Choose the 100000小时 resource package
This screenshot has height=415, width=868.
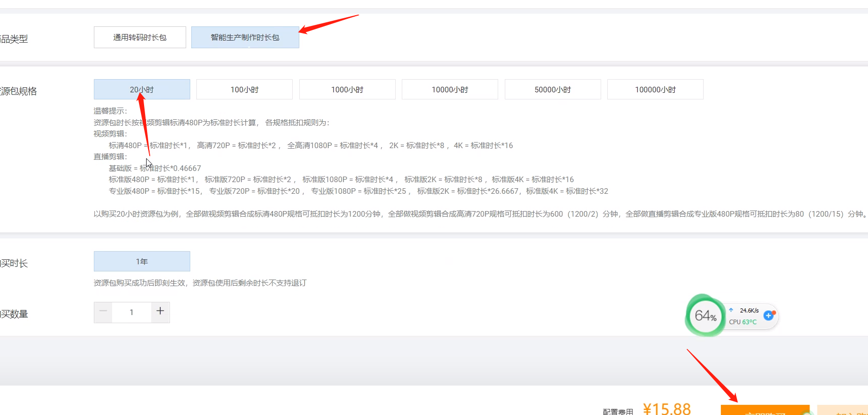click(655, 89)
